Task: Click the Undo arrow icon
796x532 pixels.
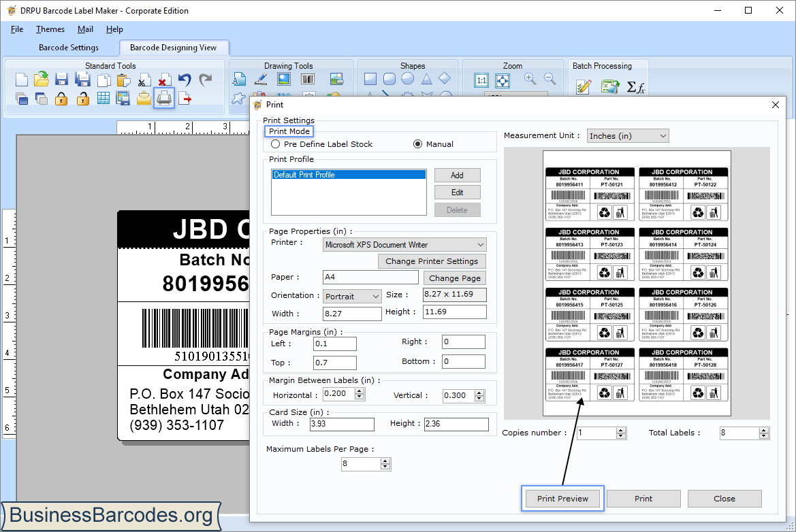Action: click(x=183, y=78)
